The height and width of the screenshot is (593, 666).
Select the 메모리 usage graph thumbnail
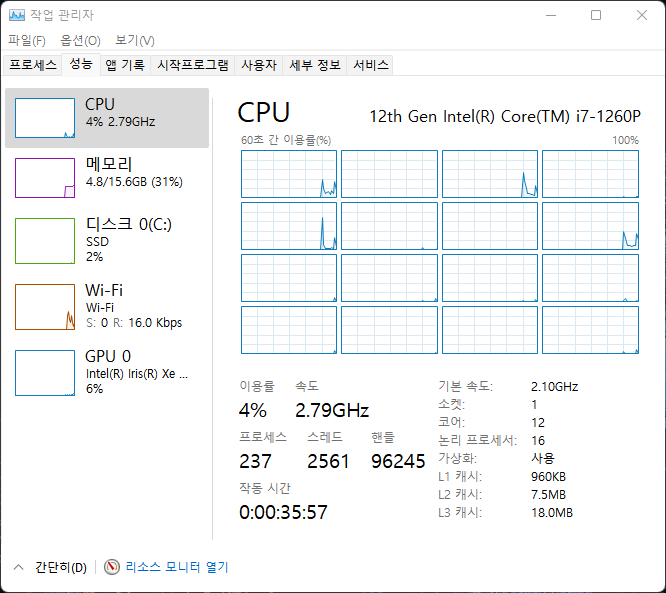[45, 177]
